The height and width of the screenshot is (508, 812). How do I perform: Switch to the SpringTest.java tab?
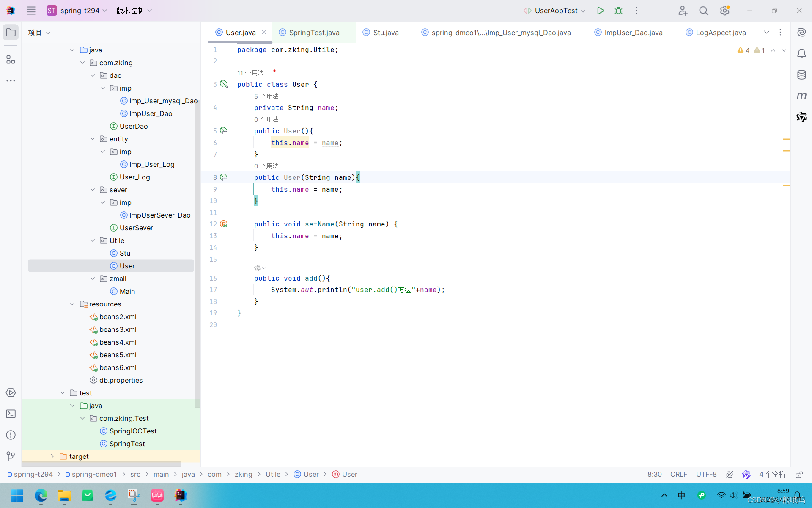[314, 33]
